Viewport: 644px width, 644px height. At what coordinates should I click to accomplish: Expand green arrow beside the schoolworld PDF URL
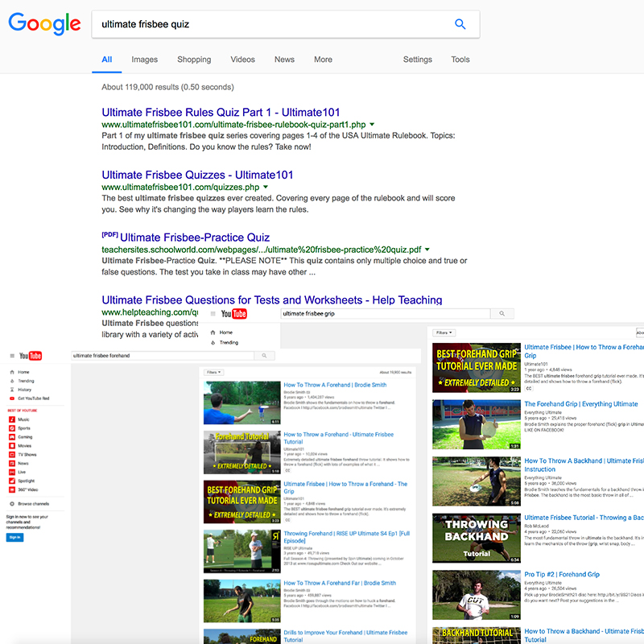pyautogui.click(x=427, y=250)
